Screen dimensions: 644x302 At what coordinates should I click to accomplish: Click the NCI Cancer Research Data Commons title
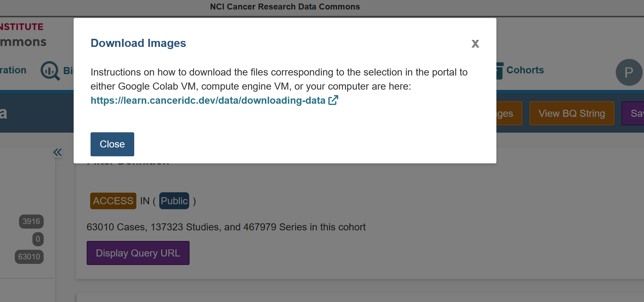tap(285, 6)
